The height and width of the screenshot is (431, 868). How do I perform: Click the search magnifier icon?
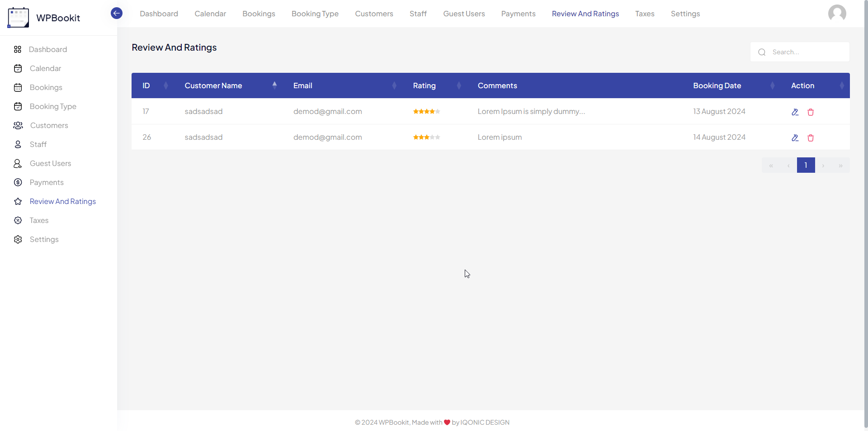pos(762,52)
